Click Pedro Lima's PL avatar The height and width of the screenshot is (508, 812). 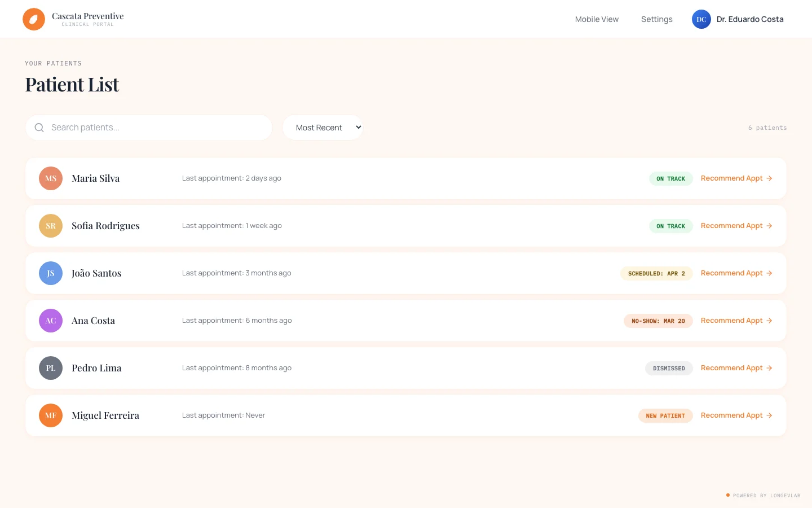pyautogui.click(x=51, y=368)
